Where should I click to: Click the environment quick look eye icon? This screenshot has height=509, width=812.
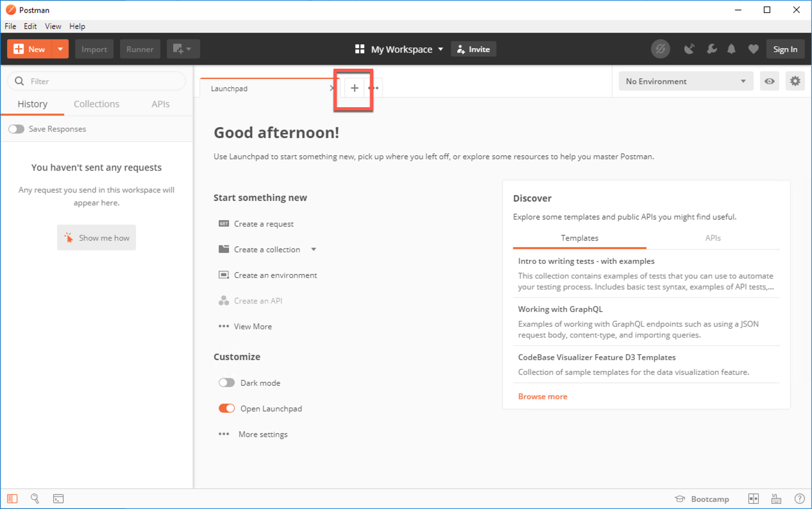(769, 82)
